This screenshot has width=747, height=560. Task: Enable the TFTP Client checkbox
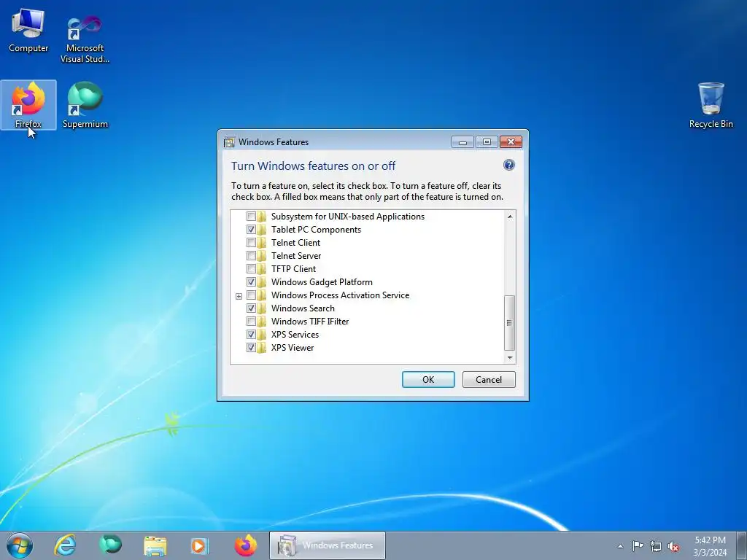pyautogui.click(x=251, y=268)
